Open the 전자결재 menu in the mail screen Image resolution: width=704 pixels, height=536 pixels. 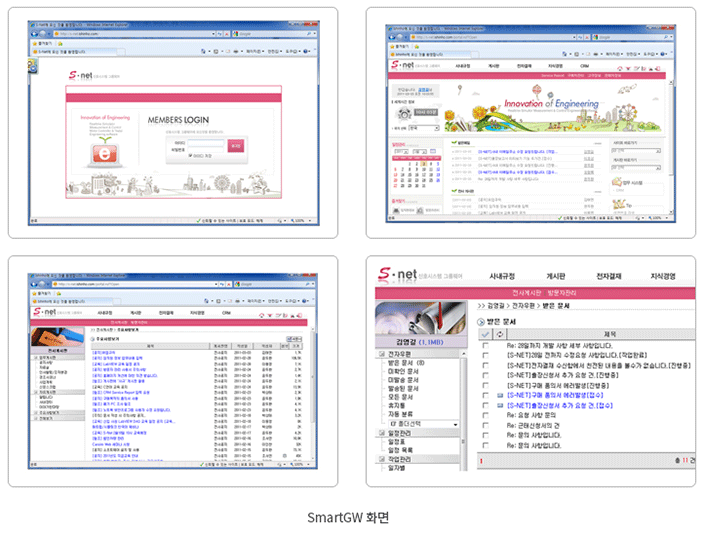[609, 276]
